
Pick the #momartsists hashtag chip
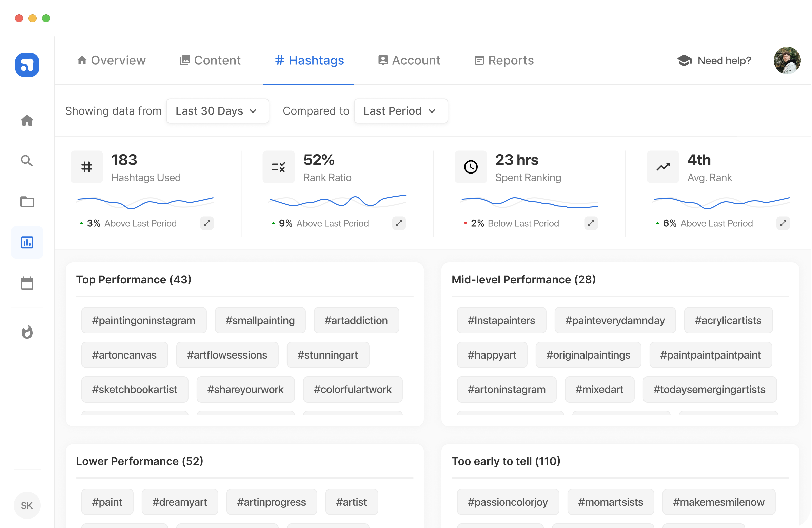click(x=610, y=502)
